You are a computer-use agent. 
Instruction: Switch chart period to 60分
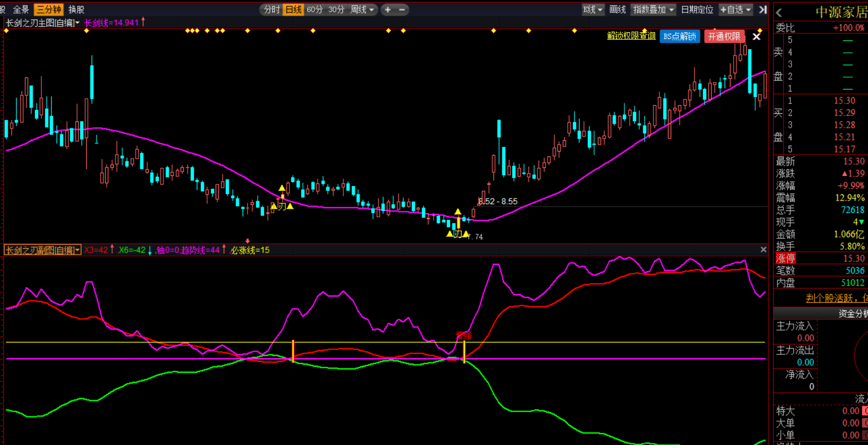pos(314,10)
